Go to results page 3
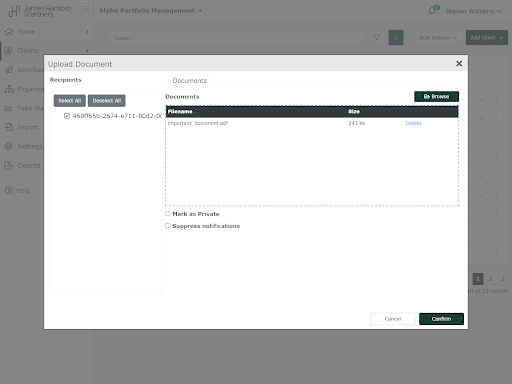Screen dimensions: 512x384 [x=503, y=279]
